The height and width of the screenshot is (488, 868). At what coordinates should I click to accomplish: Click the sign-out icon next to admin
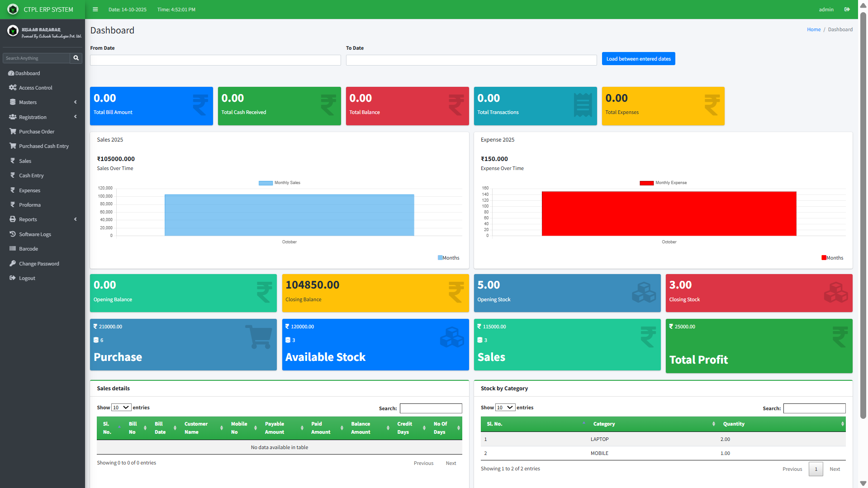(x=847, y=9)
